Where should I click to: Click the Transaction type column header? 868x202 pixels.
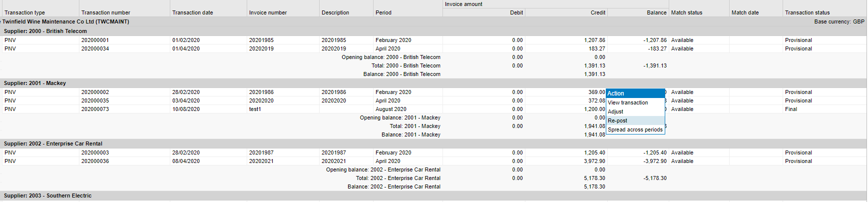tap(24, 12)
